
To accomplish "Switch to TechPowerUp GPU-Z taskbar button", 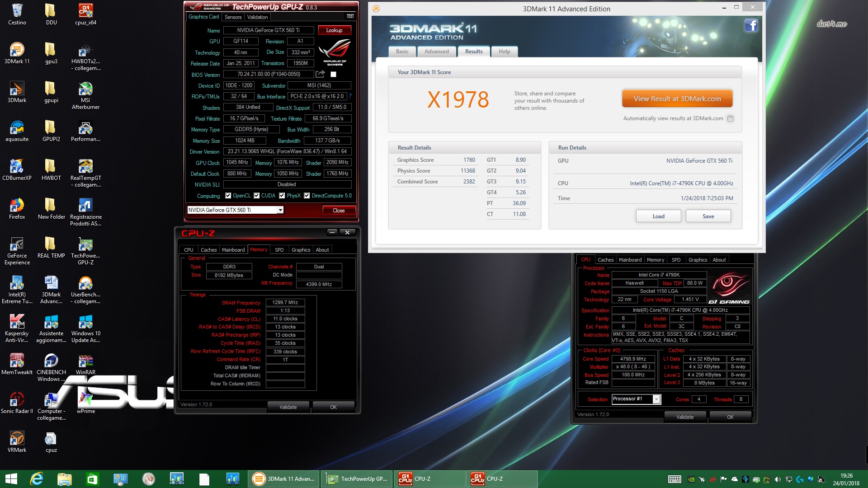I will [x=357, y=479].
